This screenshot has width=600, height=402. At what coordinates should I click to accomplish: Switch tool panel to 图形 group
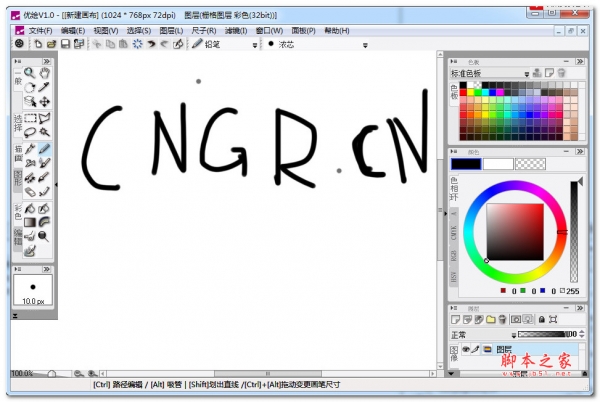coord(18,178)
